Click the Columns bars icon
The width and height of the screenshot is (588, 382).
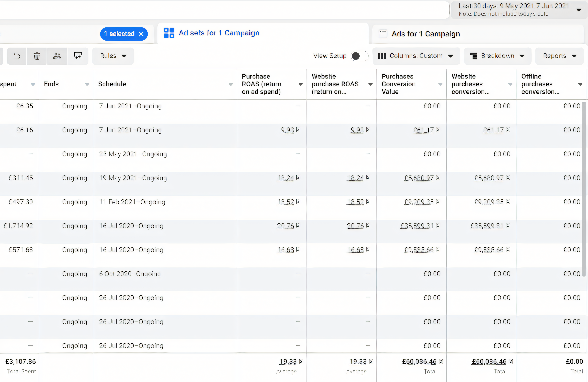[382, 56]
